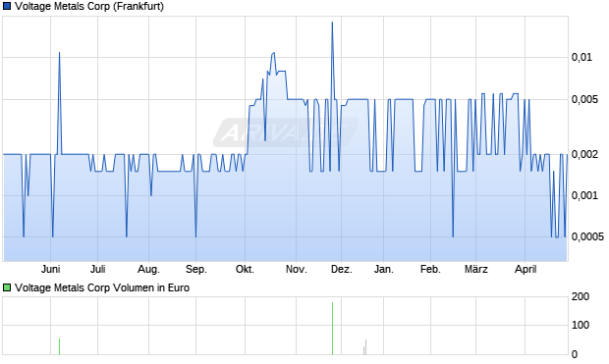Click the tallest green volume bar near Dez.

click(x=332, y=329)
